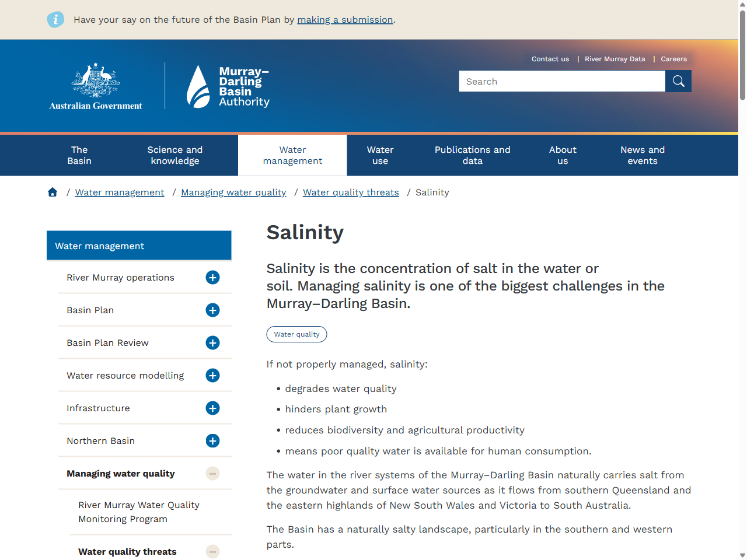The image size is (747, 560).
Task: Click the Murray–Darling Basin Authority logo
Action: 228,86
